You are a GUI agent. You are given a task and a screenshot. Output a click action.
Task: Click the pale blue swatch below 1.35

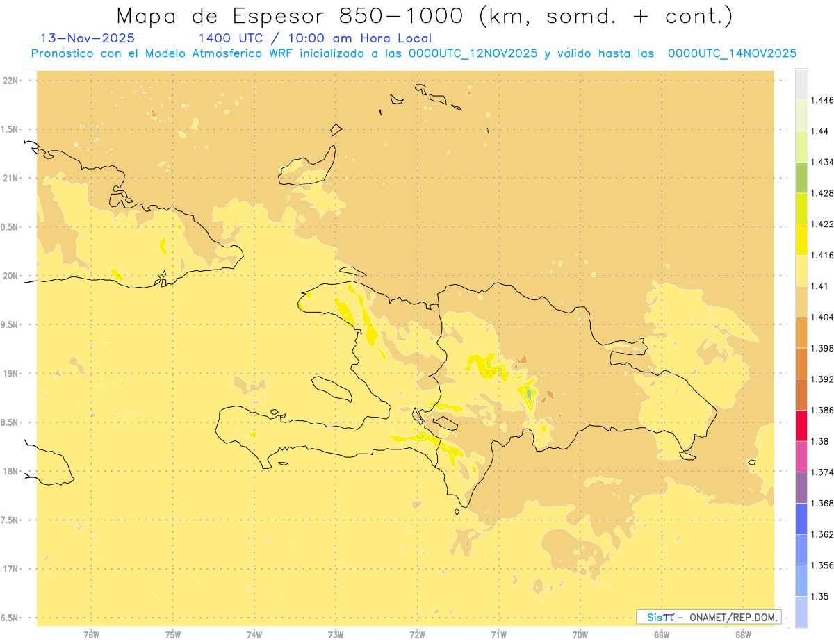801,612
